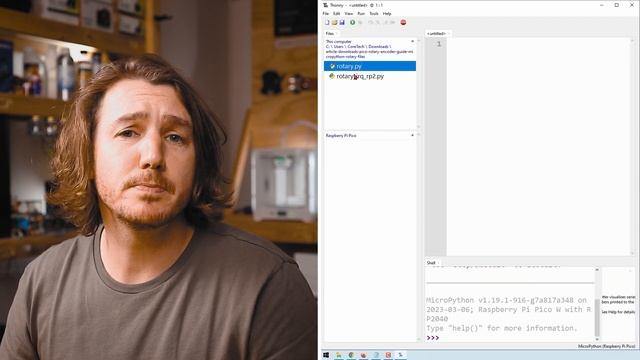Stop the backend with red icon

coord(403,22)
